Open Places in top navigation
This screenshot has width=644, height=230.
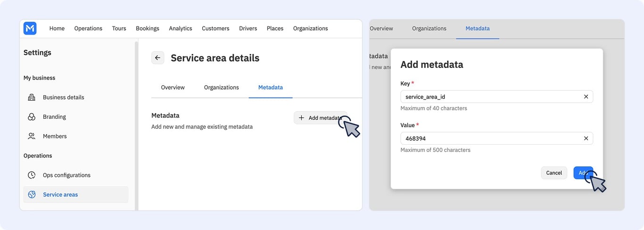pyautogui.click(x=275, y=28)
